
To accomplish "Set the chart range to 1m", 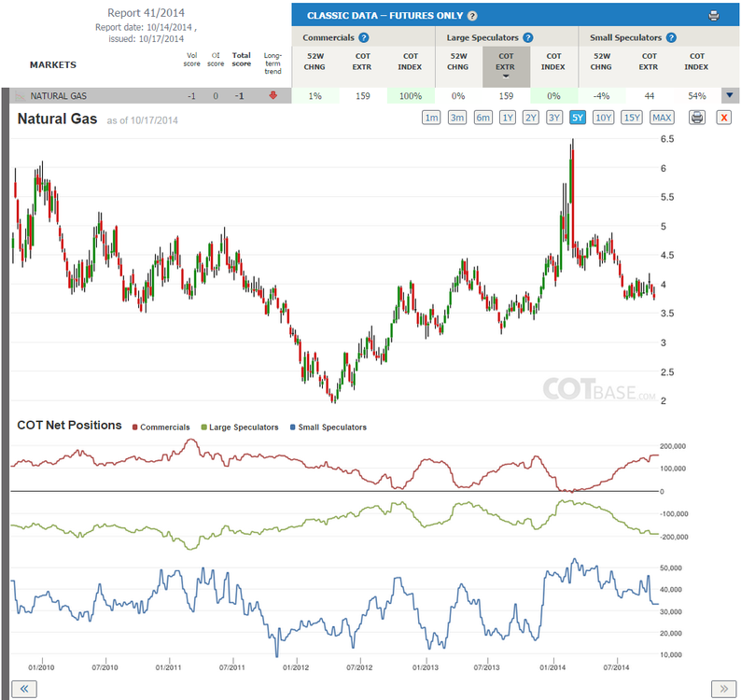I will [x=431, y=118].
